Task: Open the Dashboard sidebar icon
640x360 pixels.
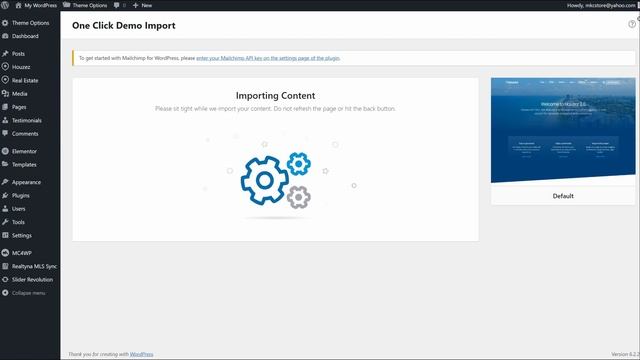Action: pos(5,36)
